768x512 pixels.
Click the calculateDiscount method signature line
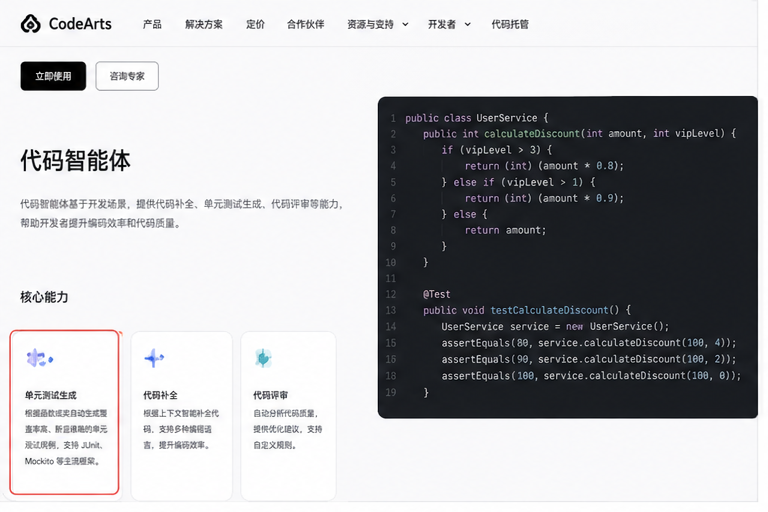579,134
